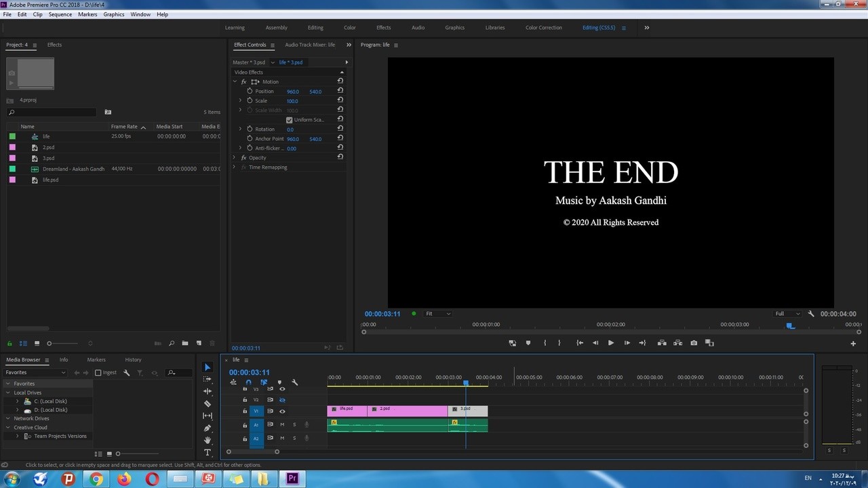Switch to Color Correction workspace
The height and width of the screenshot is (488, 868).
click(x=543, y=28)
